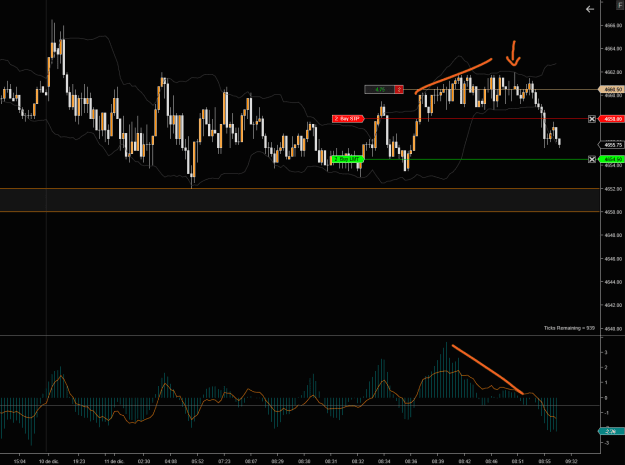Click the red 4658.00 stop price marker
This screenshot has height=465, width=625.
(612, 119)
